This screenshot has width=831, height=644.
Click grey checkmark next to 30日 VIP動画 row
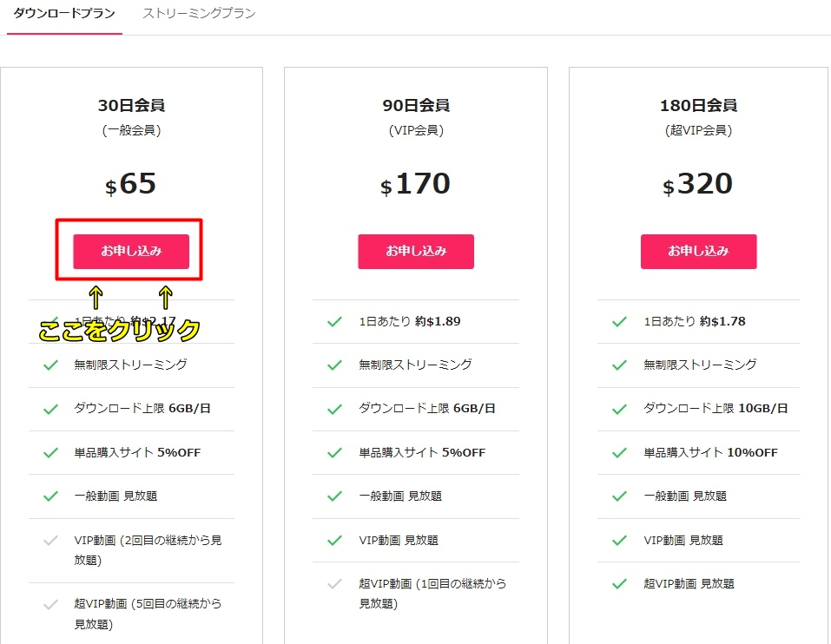tap(50, 541)
